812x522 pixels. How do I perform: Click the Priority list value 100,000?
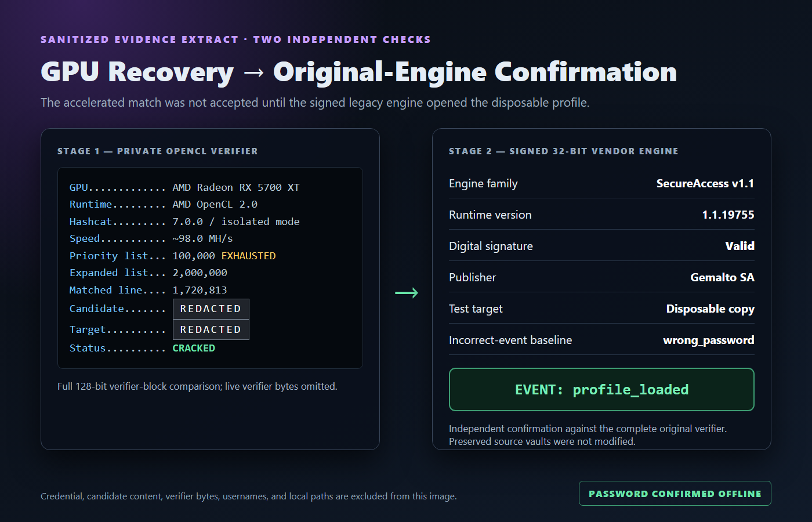click(194, 256)
